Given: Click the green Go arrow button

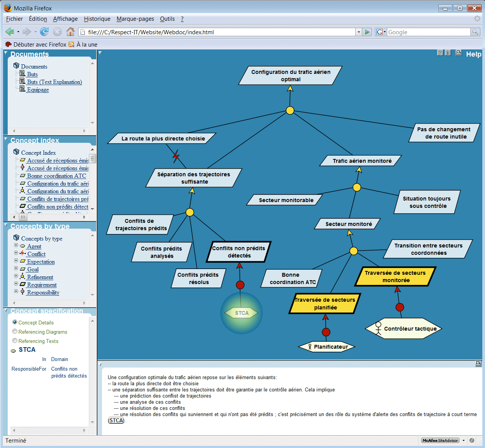Looking at the screenshot, I should [368, 32].
